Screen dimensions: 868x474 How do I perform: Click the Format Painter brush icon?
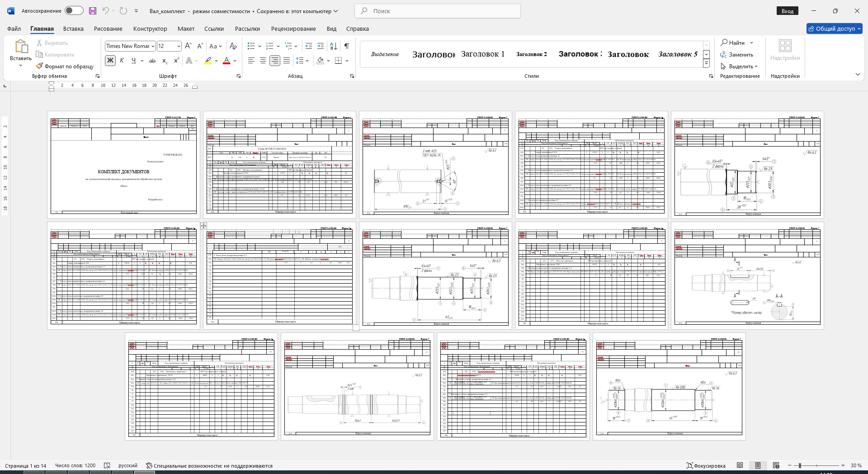(40, 66)
